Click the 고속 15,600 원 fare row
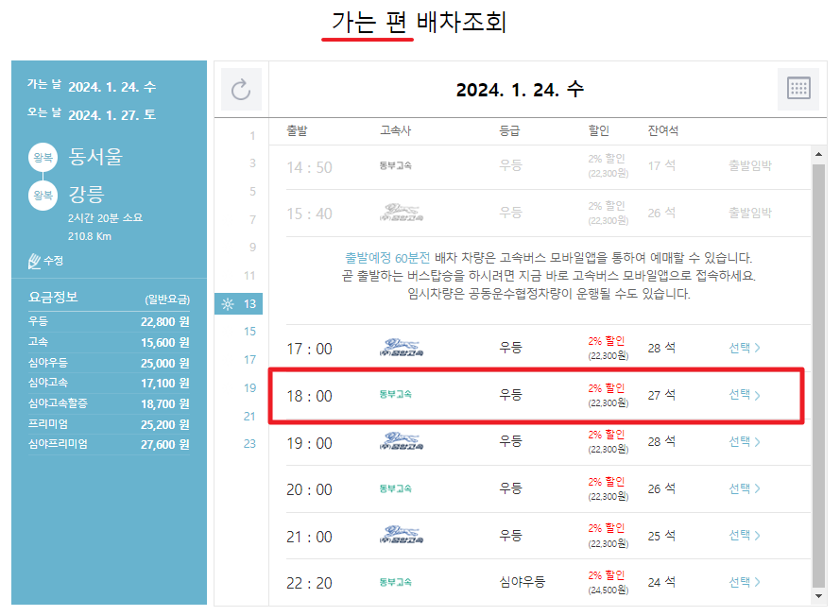Viewport: 840px width, 616px height. (x=109, y=342)
